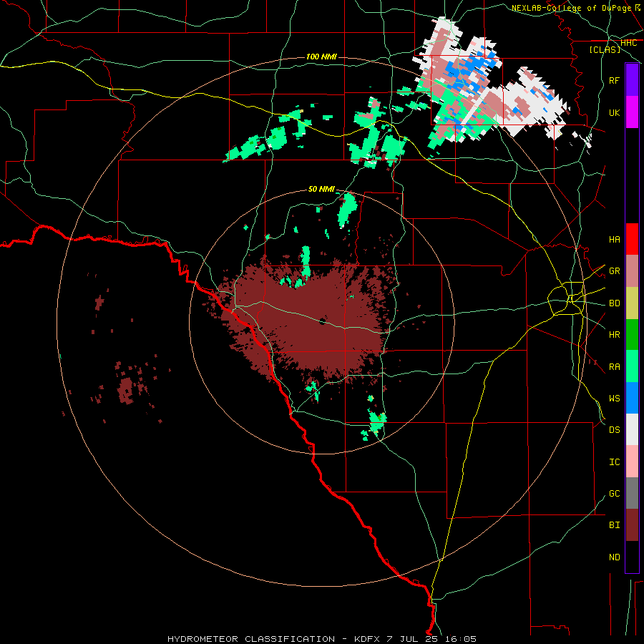
Task: Pick the DS white legend swatch
Action: 632,429
